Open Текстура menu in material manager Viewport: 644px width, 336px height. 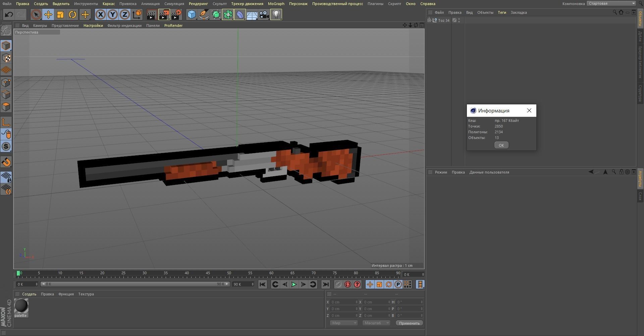pyautogui.click(x=86, y=294)
